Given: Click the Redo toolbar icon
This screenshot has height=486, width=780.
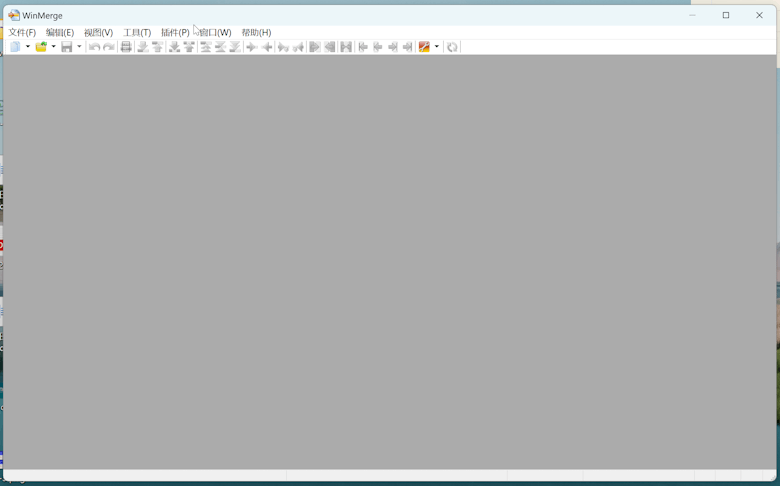Looking at the screenshot, I should pyautogui.click(x=109, y=47).
